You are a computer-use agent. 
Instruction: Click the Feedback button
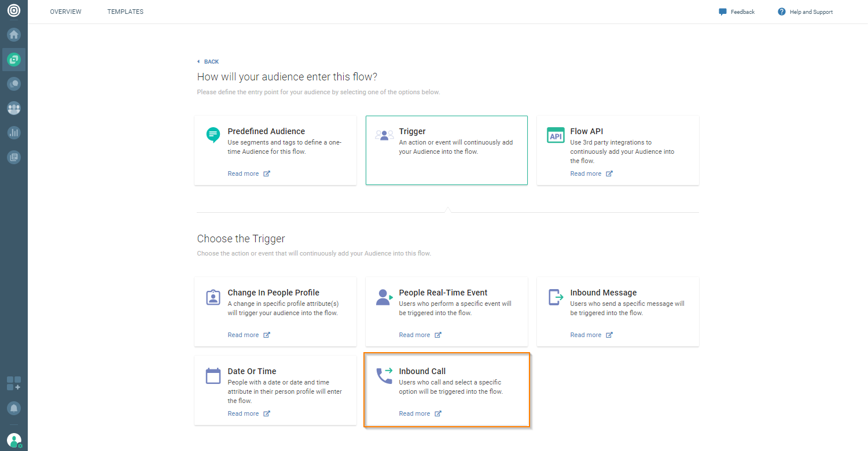click(737, 12)
